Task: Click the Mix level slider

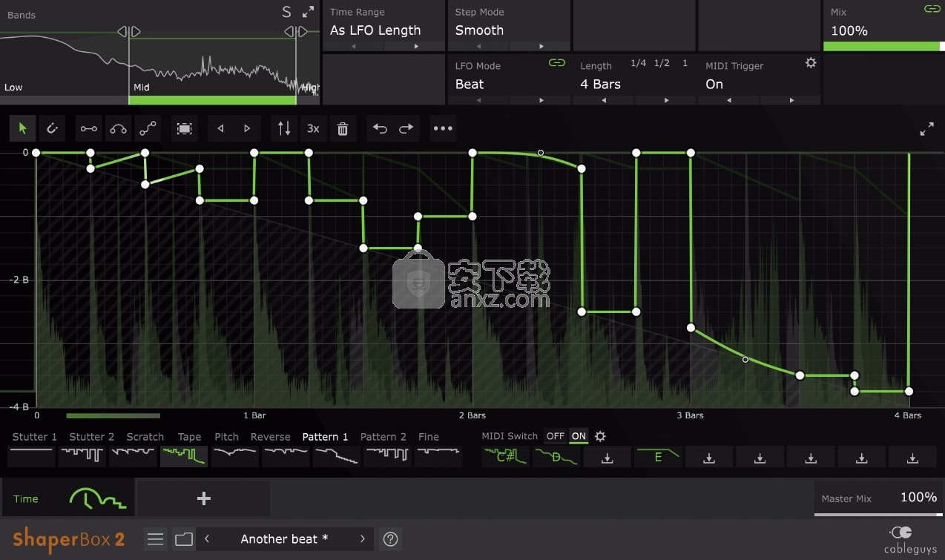Action: point(883,46)
